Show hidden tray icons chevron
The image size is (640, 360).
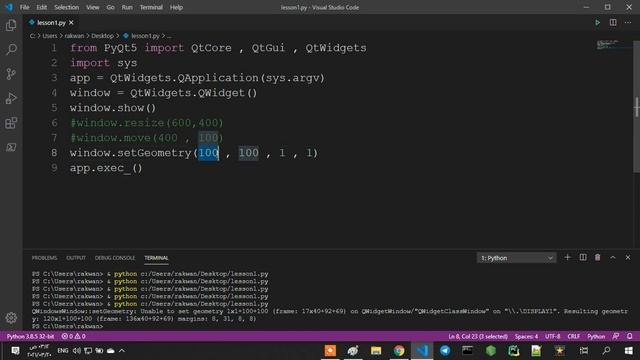[x=122, y=351]
